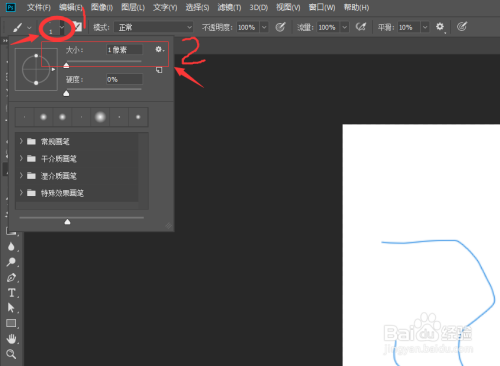Open the 图像(I) menu
The image size is (500, 366).
pos(102,7)
